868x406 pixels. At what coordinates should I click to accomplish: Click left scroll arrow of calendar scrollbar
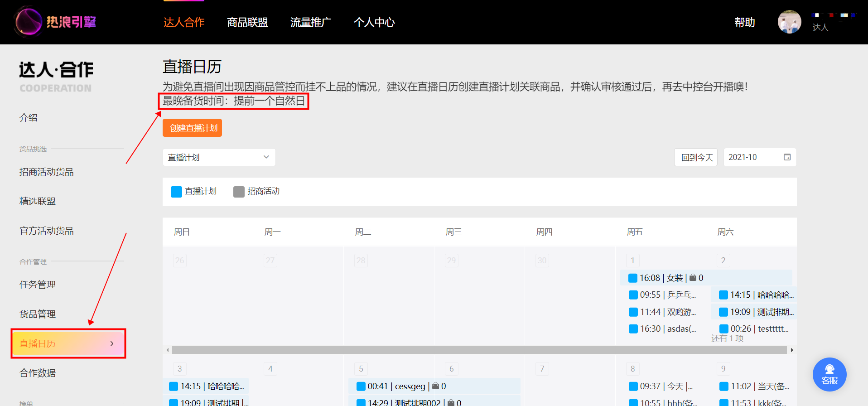coord(168,350)
